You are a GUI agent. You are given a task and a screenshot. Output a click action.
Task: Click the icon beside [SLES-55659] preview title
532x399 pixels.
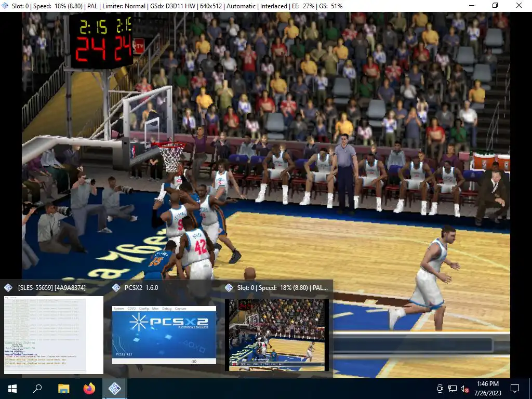pos(8,288)
